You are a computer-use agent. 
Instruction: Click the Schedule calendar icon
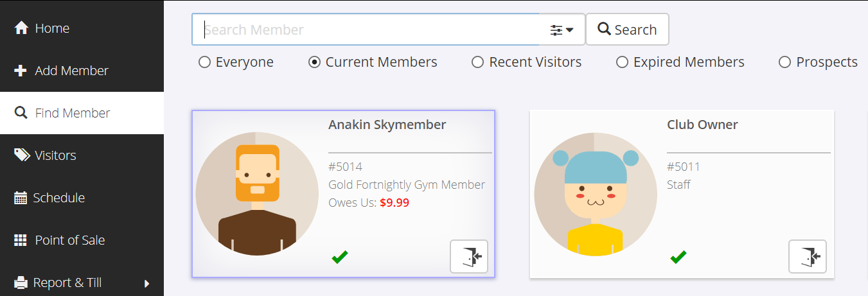tap(21, 198)
